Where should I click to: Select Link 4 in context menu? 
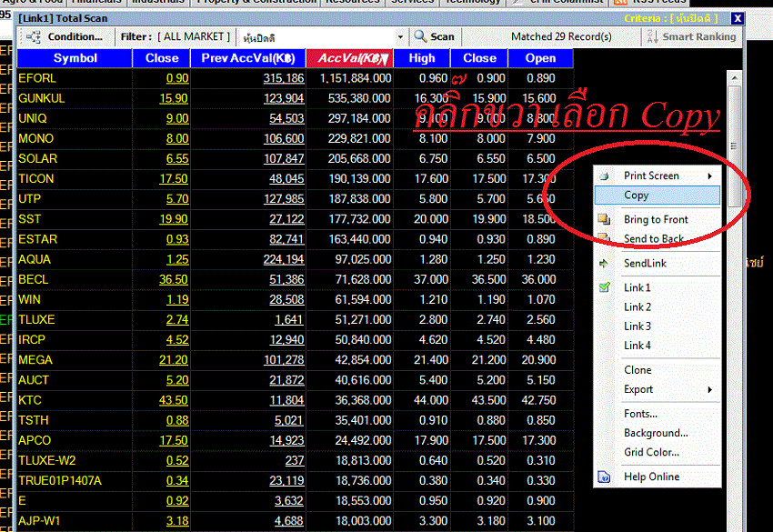(637, 346)
